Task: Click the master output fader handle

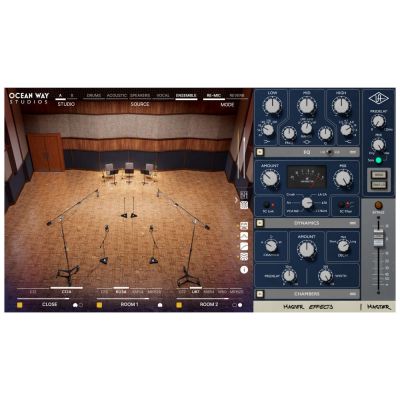Action: [378, 238]
